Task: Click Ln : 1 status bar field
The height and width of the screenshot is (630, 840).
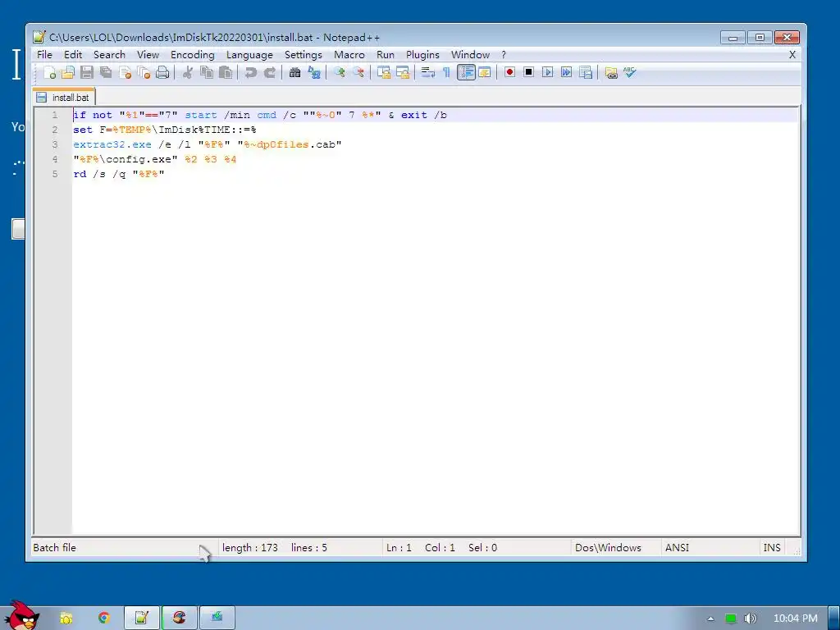Action: [399, 547]
